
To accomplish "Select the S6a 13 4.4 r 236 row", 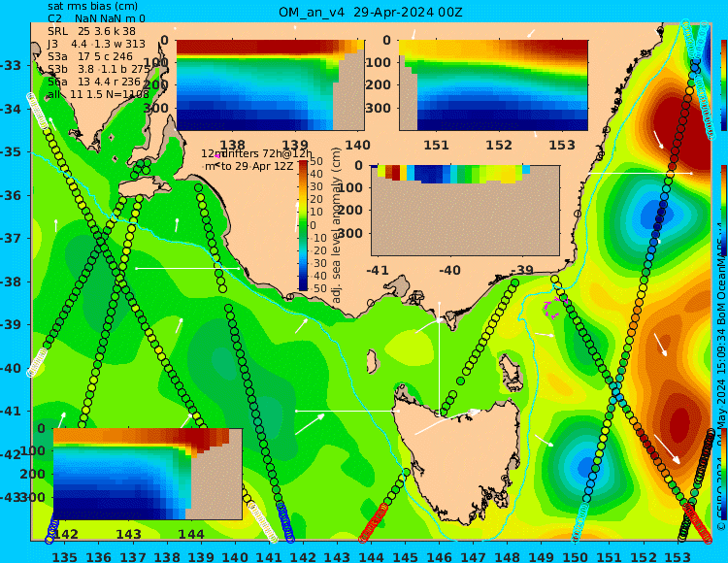I will 94,82.
